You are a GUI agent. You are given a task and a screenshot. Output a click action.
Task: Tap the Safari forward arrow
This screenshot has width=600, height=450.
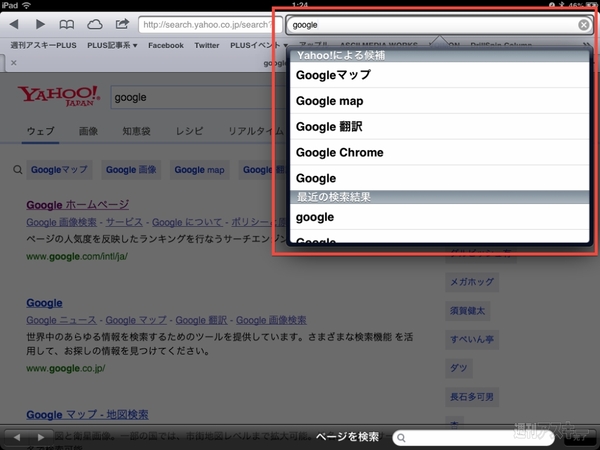pos(40,24)
